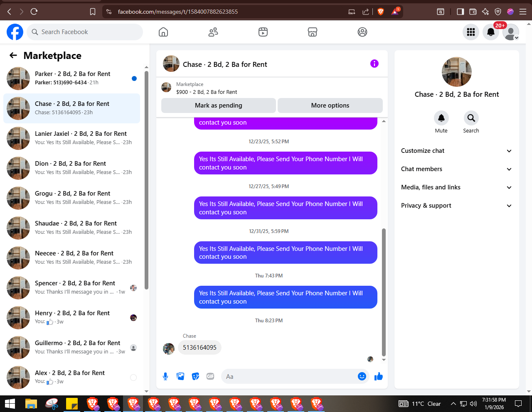Bookmark this page in the browser

93,12
